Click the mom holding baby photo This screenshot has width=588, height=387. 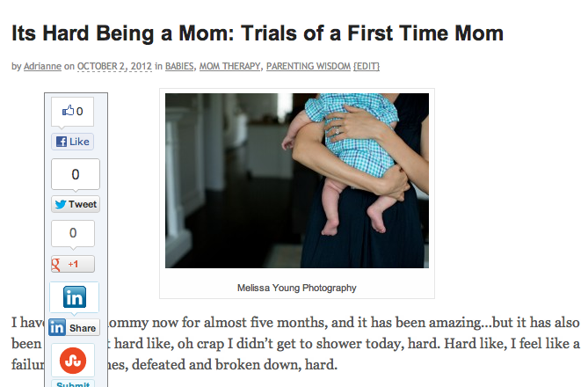[297, 180]
